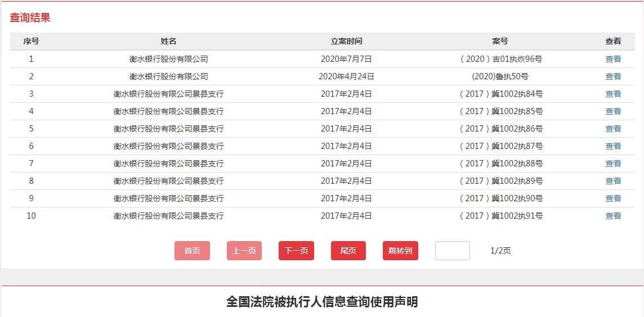View details of case 冀1002执84号
This screenshot has height=317, width=644.
coord(613,94)
